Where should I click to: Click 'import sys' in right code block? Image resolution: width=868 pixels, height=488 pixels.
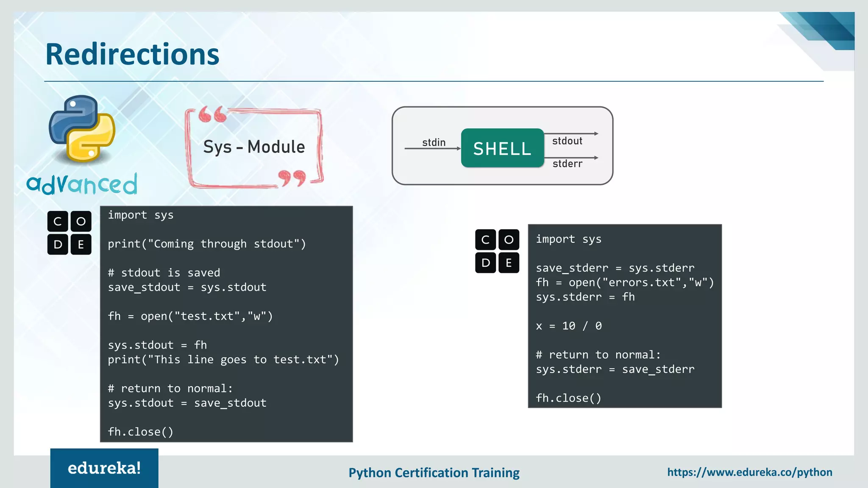569,239
